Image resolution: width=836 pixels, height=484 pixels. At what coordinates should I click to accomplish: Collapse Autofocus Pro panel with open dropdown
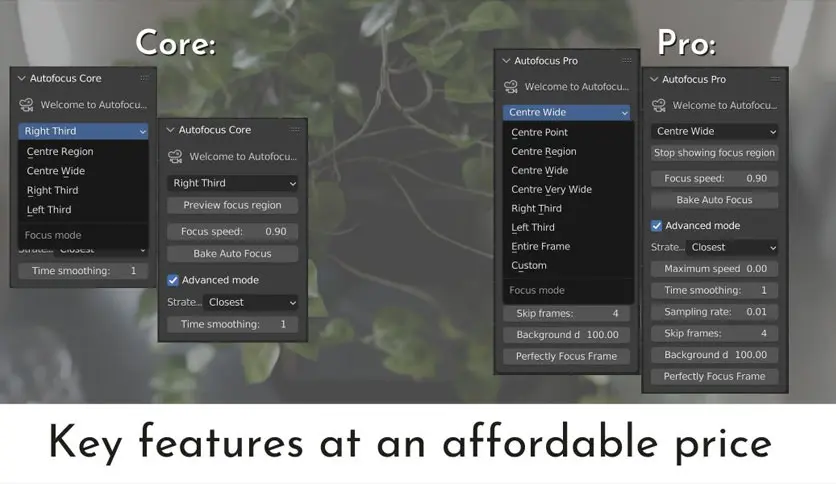click(x=507, y=61)
